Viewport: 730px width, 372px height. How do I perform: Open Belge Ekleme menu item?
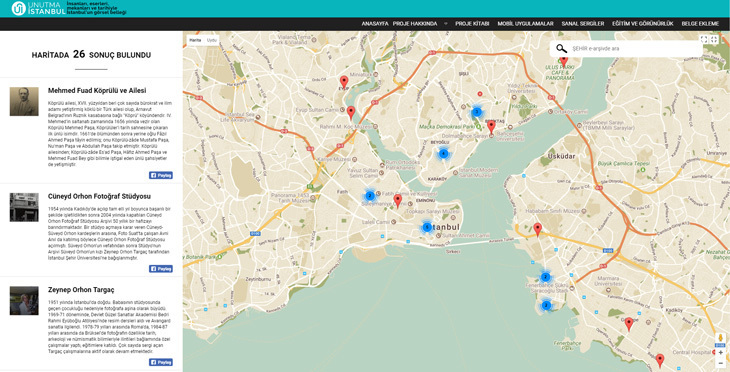(x=700, y=24)
